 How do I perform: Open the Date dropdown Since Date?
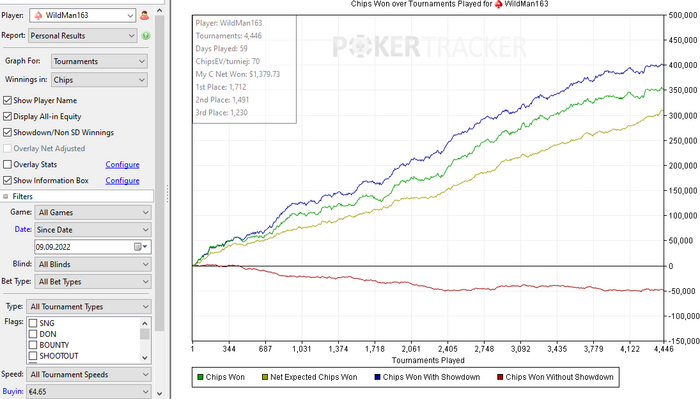(x=93, y=230)
